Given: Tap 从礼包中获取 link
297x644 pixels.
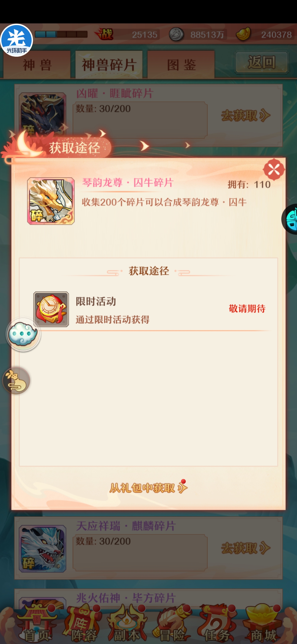Looking at the screenshot, I should 148,488.
